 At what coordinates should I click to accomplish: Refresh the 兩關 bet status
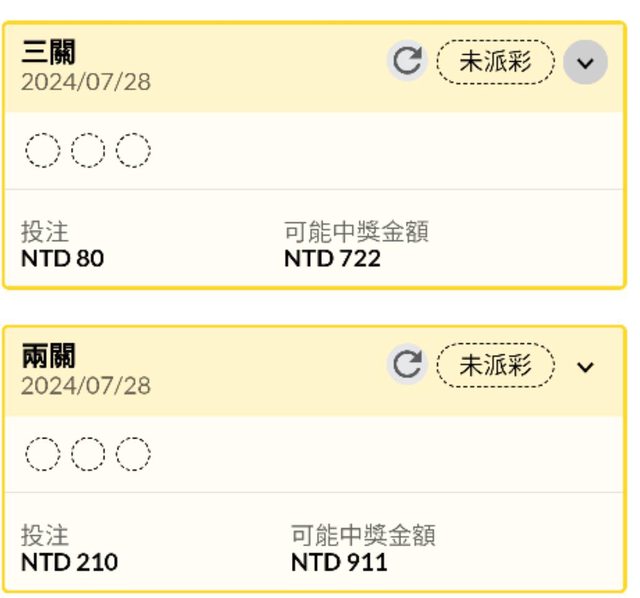pos(406,365)
